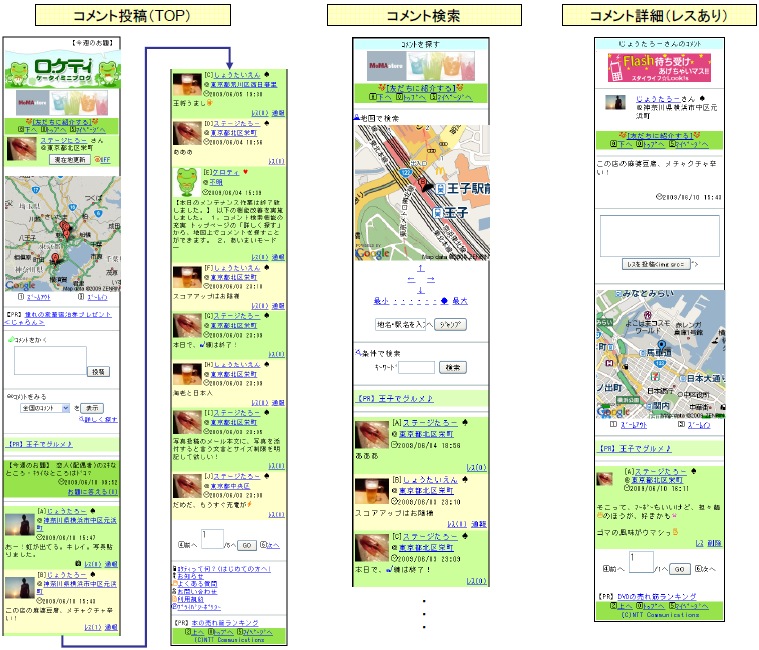Image resolution: width=759 pixels, height=650 pixels.
Task: Click the frog avatar in the maintenance notice comment
Action: pos(187,183)
